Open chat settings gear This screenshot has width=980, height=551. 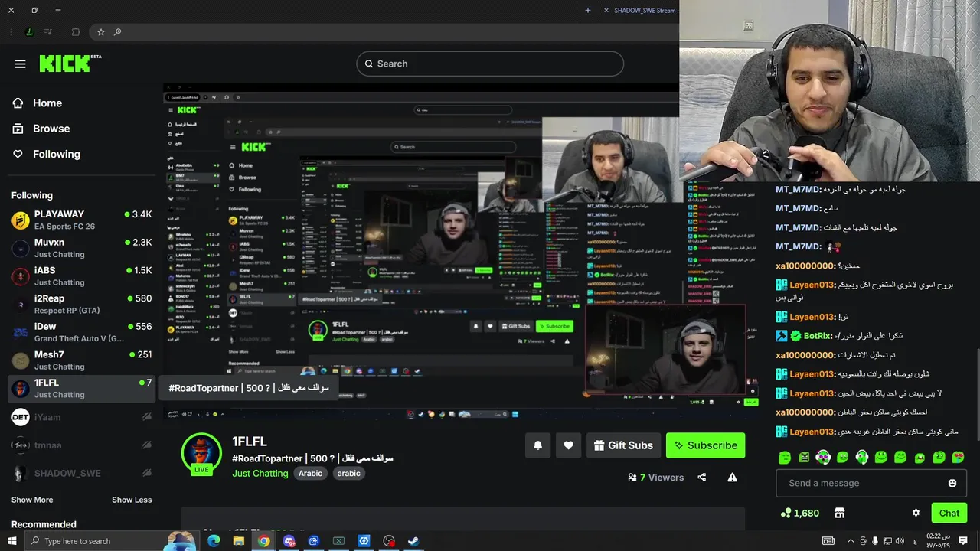coord(916,513)
